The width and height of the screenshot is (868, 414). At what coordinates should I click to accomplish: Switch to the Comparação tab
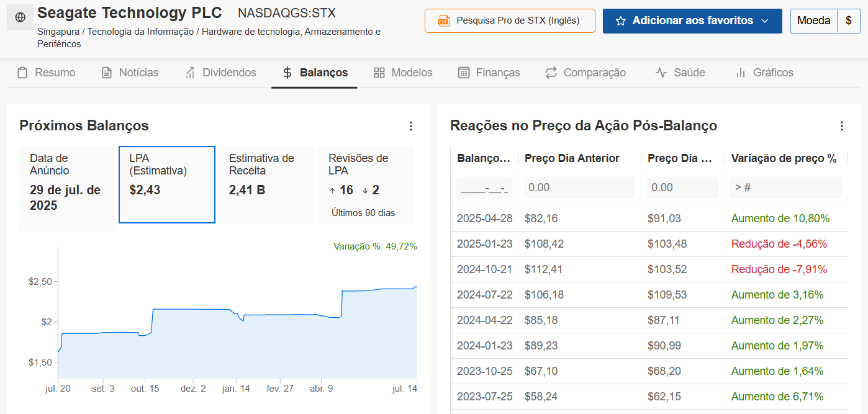tap(585, 73)
